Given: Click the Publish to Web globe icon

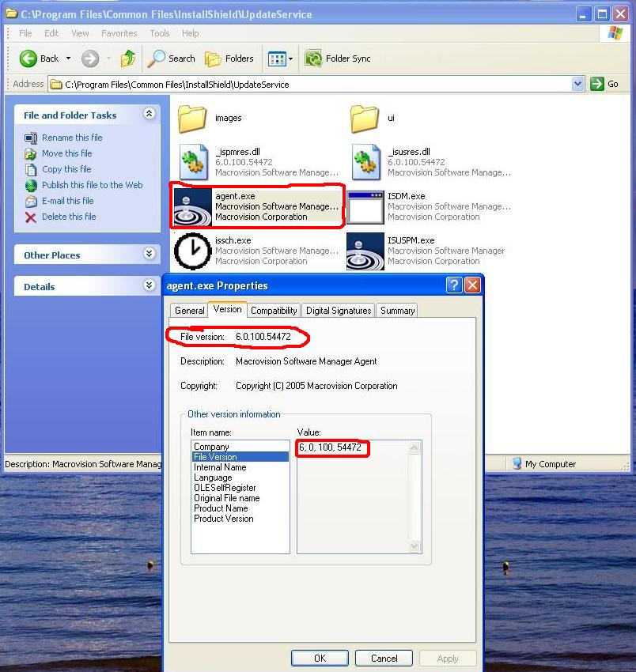Looking at the screenshot, I should 30,186.
